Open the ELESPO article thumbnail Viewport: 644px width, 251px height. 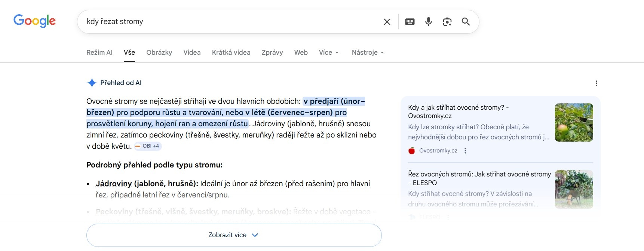[574, 189]
